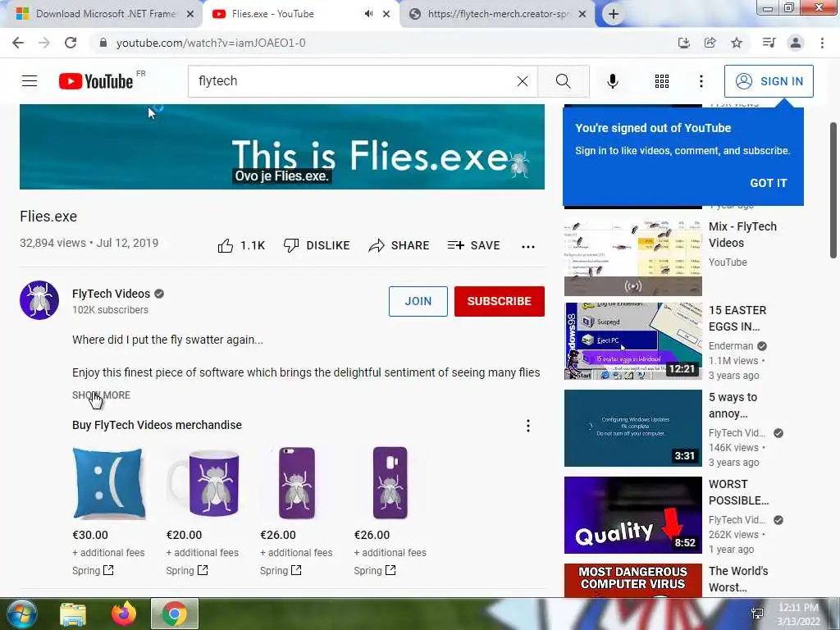Open the YouTube hamburger guide menu

click(30, 81)
